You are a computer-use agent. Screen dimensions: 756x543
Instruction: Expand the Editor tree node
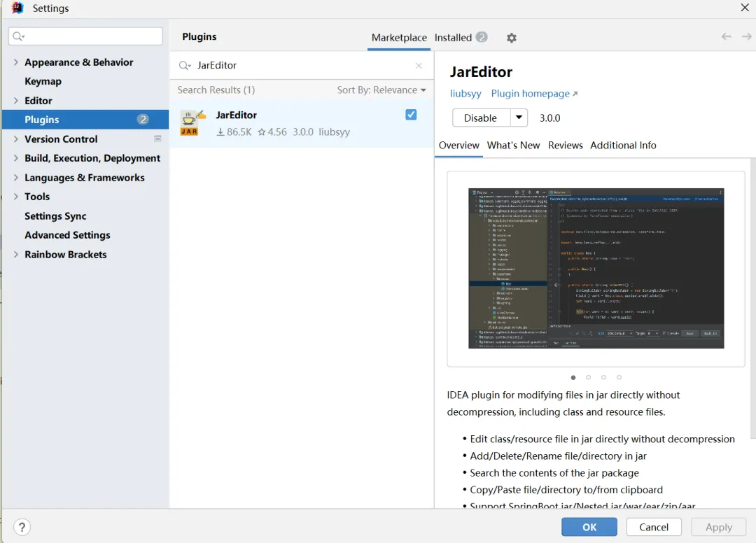click(16, 100)
